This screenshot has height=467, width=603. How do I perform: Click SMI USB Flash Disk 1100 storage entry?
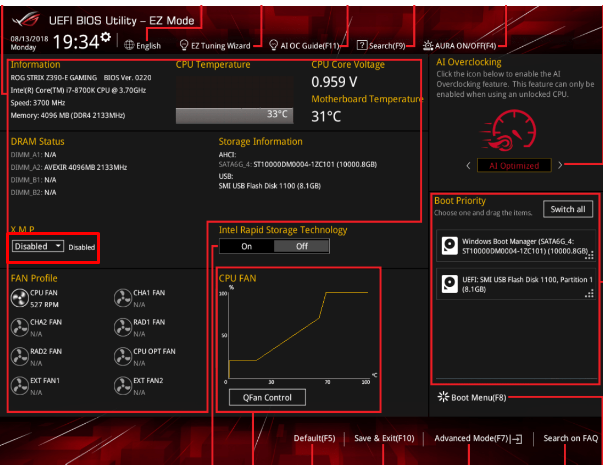[x=270, y=186]
